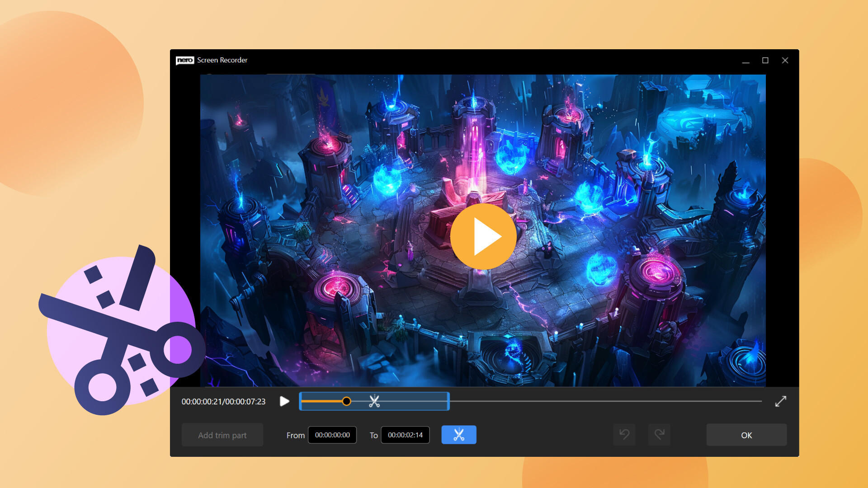Maximize the Screen Recorder window

(x=764, y=60)
